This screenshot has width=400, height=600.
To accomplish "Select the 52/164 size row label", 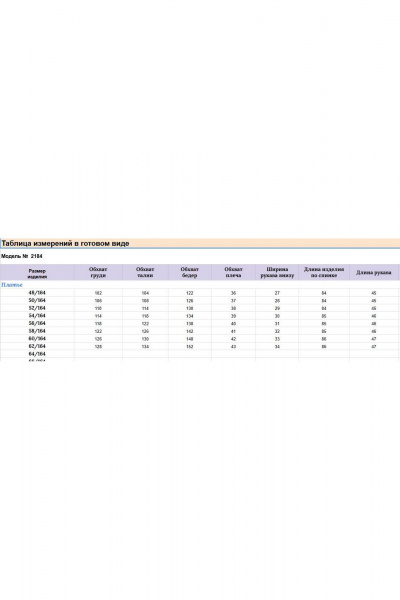I will 37,308.
